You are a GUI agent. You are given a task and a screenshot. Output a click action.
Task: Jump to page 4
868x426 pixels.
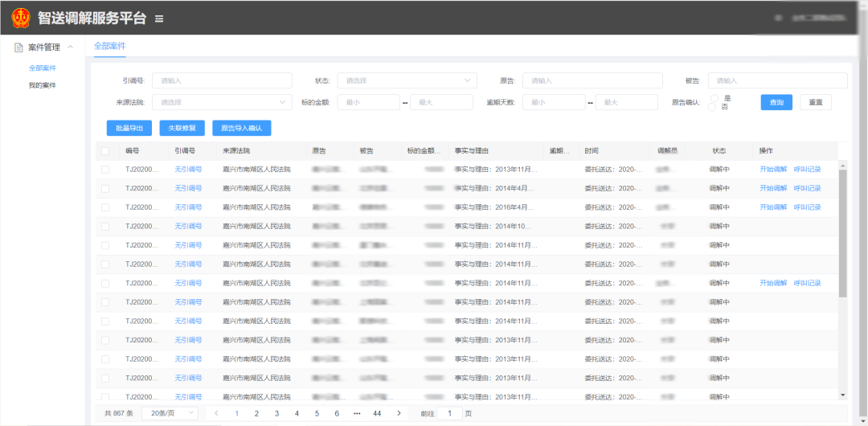coord(297,413)
